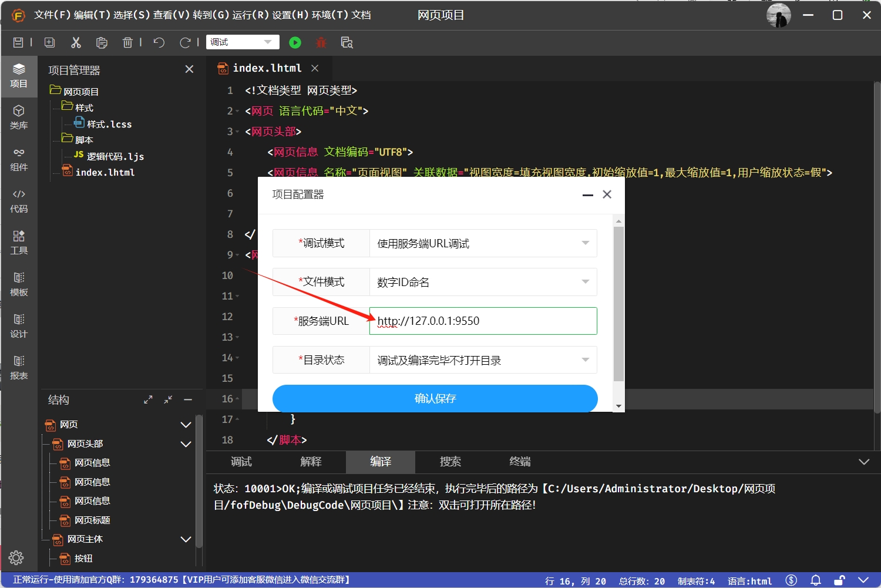Click the trash delete toolbar icon
The image size is (881, 588).
[x=127, y=42]
